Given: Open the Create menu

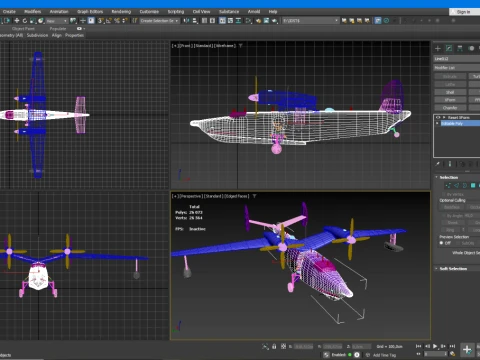Looking at the screenshot, I should coord(9,12).
